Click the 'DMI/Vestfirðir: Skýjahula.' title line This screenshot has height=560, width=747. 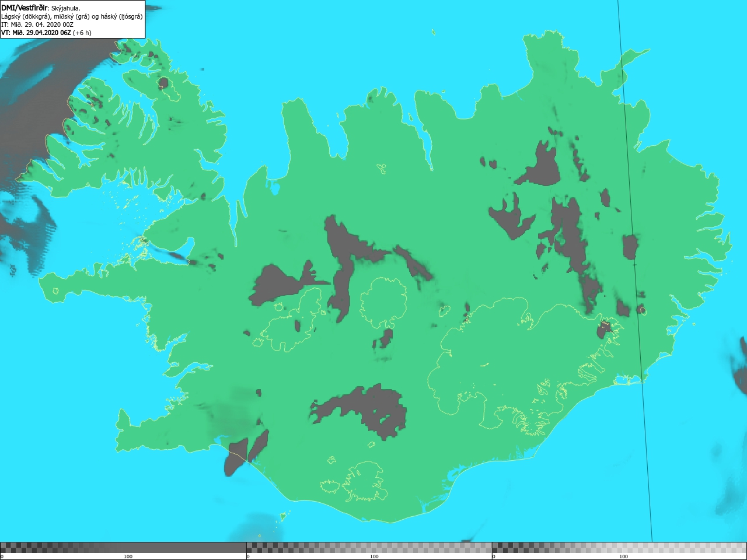(41, 8)
